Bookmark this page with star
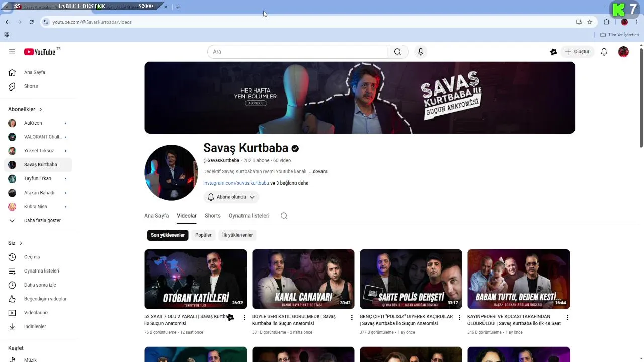644x362 pixels. tap(590, 22)
